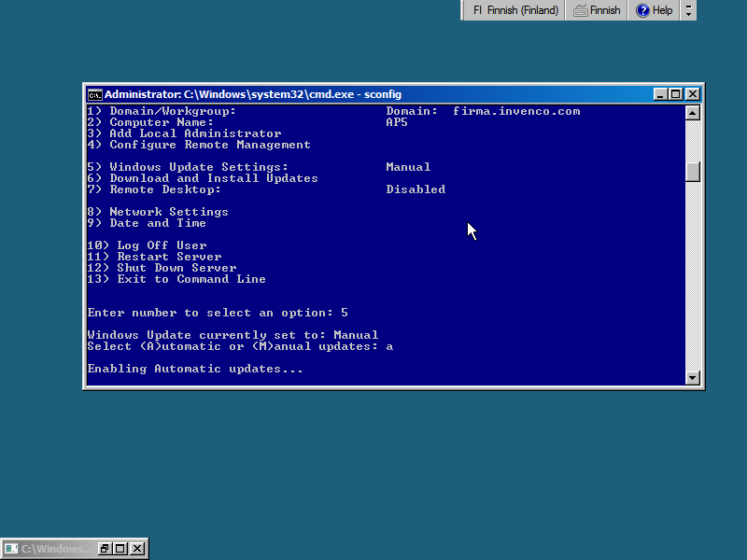The width and height of the screenshot is (747, 560).
Task: Maximize the minimized C:\Windows window
Action: [x=121, y=549]
